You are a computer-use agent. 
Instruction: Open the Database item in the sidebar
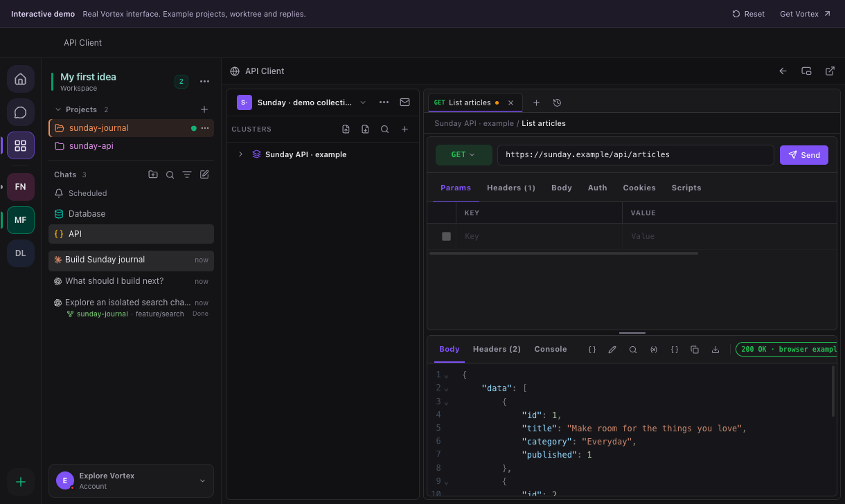click(x=132, y=214)
